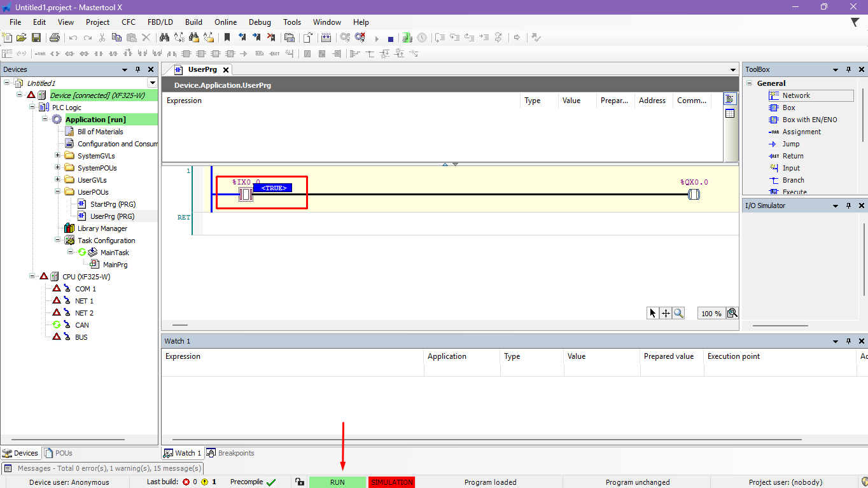The image size is (868, 488).
Task: Click the binoculars Find icon
Action: click(164, 38)
